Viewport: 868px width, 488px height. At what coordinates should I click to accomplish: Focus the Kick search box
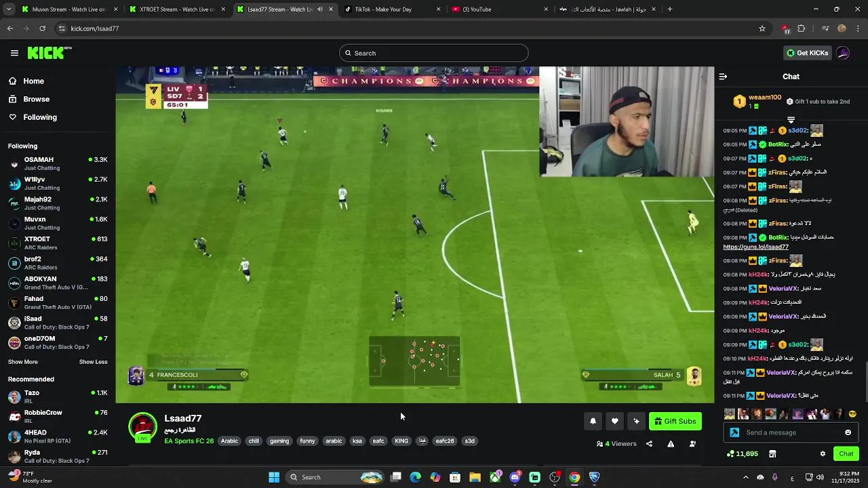tap(434, 53)
